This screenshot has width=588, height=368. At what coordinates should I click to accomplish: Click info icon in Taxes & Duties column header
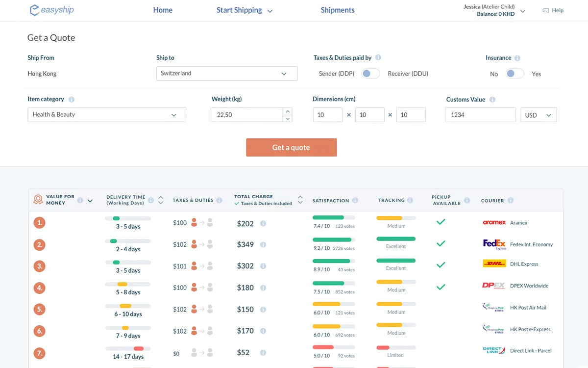pyautogui.click(x=220, y=200)
